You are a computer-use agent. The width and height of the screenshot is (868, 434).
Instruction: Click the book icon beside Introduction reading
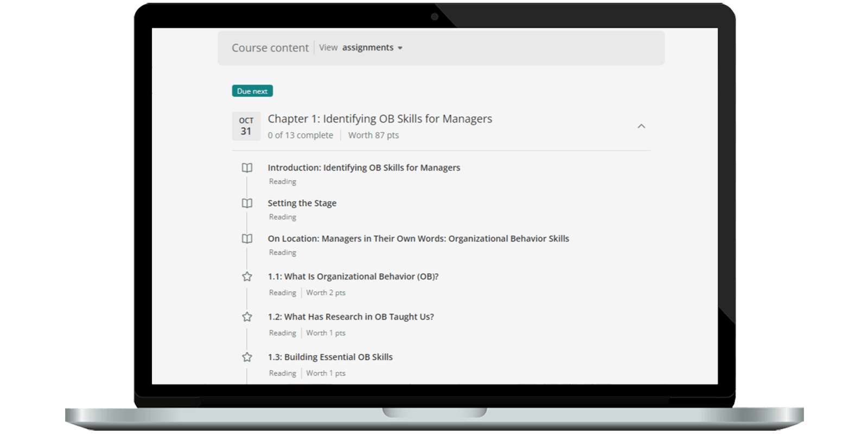point(247,168)
